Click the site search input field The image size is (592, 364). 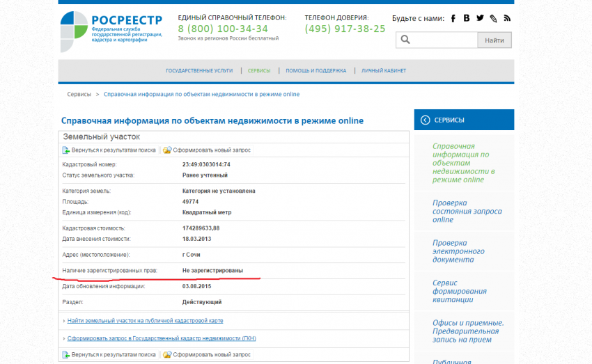click(x=443, y=40)
